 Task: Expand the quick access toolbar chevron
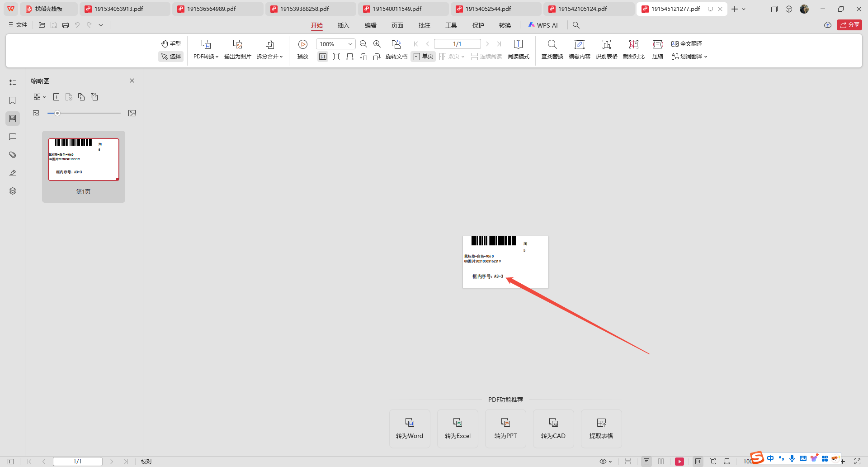tap(101, 25)
